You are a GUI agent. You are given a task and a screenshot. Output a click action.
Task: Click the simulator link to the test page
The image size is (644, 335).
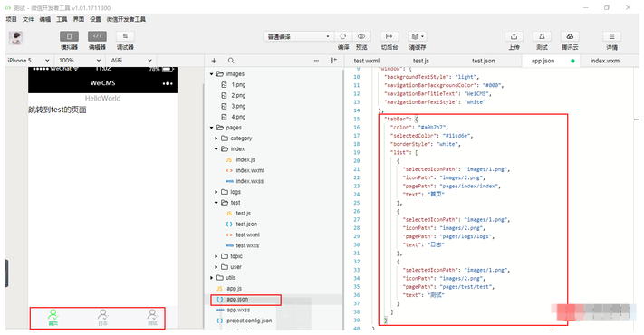pyautogui.click(x=57, y=110)
